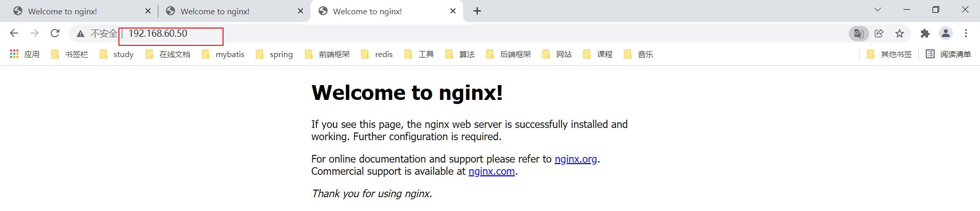Open the apps grid shortcut 应用
The width and height of the screenshot is (980, 211).
pos(24,54)
